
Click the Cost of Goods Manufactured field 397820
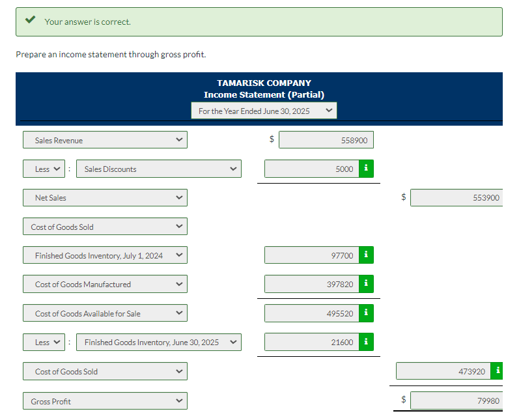tap(312, 284)
